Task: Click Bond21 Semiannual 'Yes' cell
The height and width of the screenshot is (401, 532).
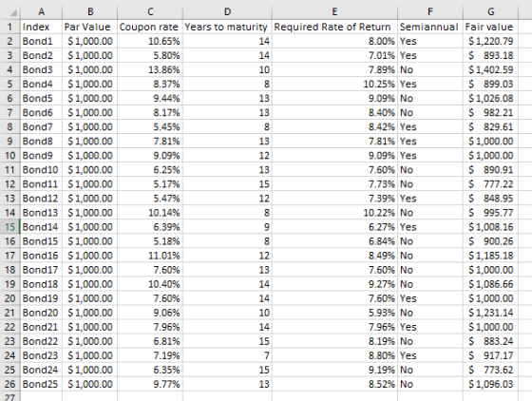Action: click(x=429, y=327)
